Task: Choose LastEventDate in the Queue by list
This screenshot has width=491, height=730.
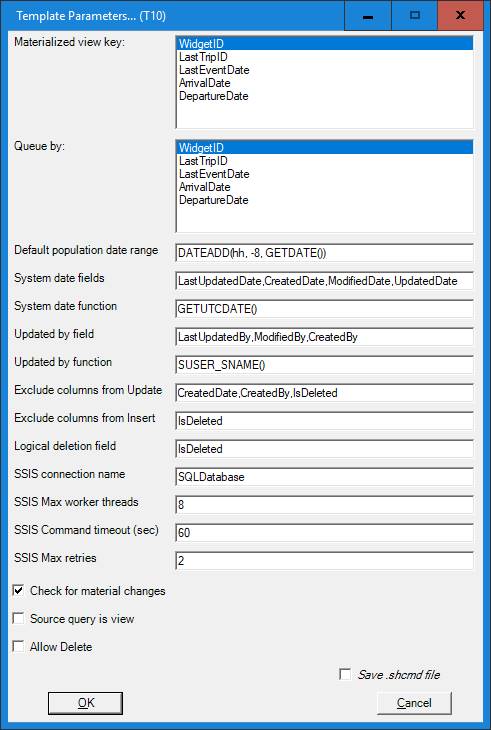Action: [x=214, y=174]
